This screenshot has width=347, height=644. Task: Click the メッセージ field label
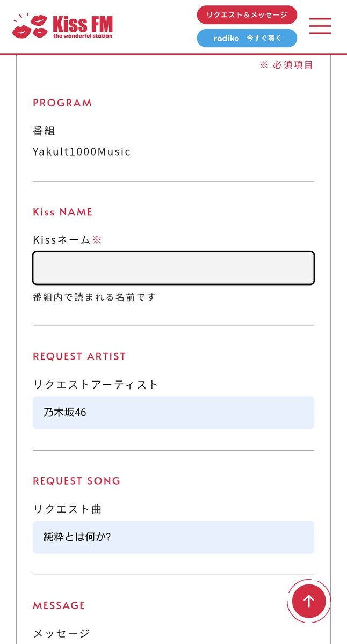[61, 633]
